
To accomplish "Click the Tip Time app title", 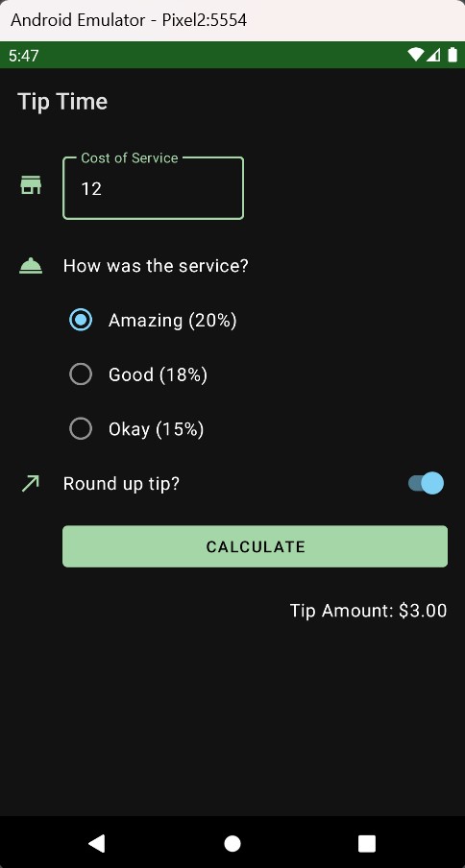I will [x=62, y=102].
